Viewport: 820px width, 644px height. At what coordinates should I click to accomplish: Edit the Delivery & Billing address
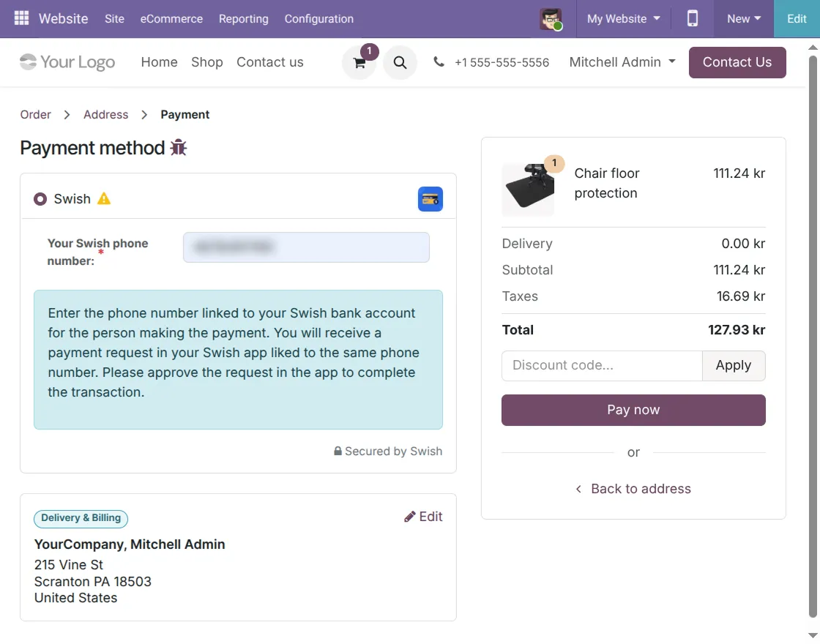point(424,517)
